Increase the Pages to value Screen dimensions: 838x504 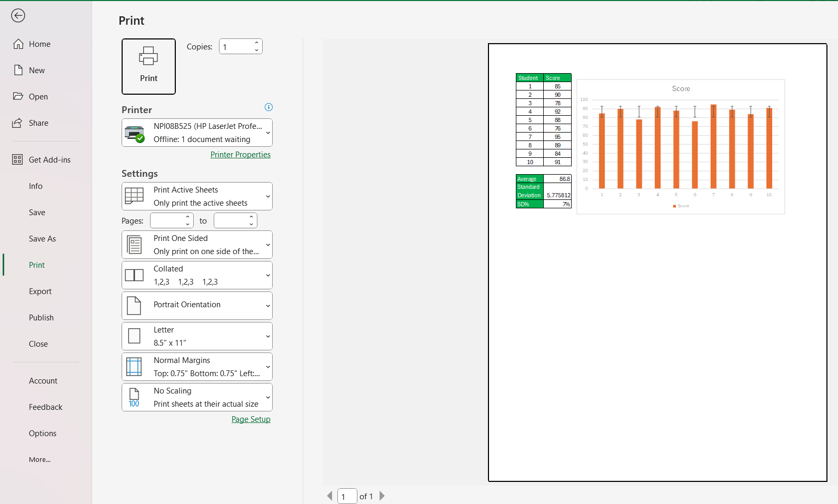[251, 217]
